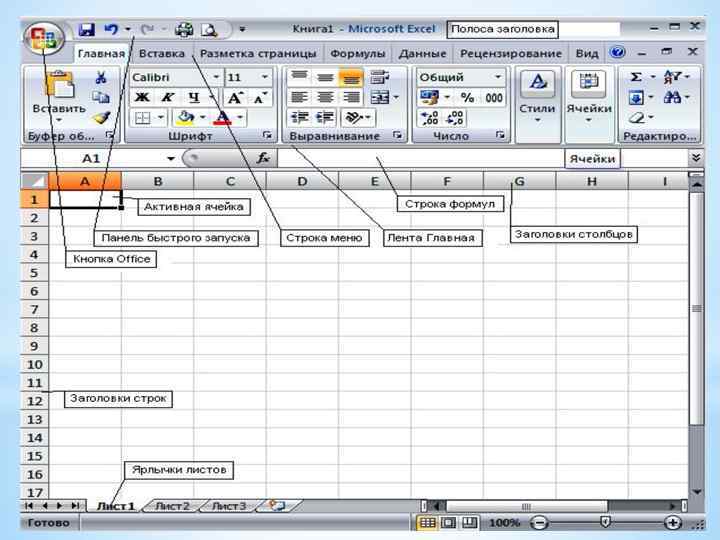Click the cell borders icon

(143, 118)
